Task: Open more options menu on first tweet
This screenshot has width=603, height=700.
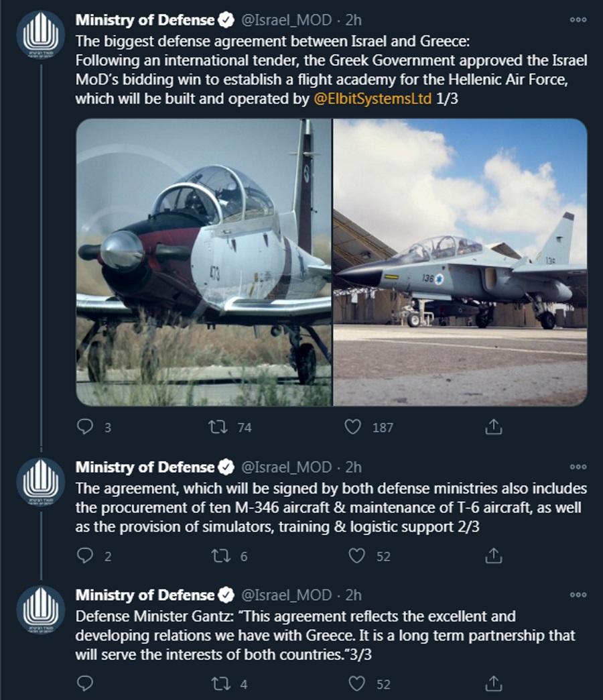Action: pos(578,20)
